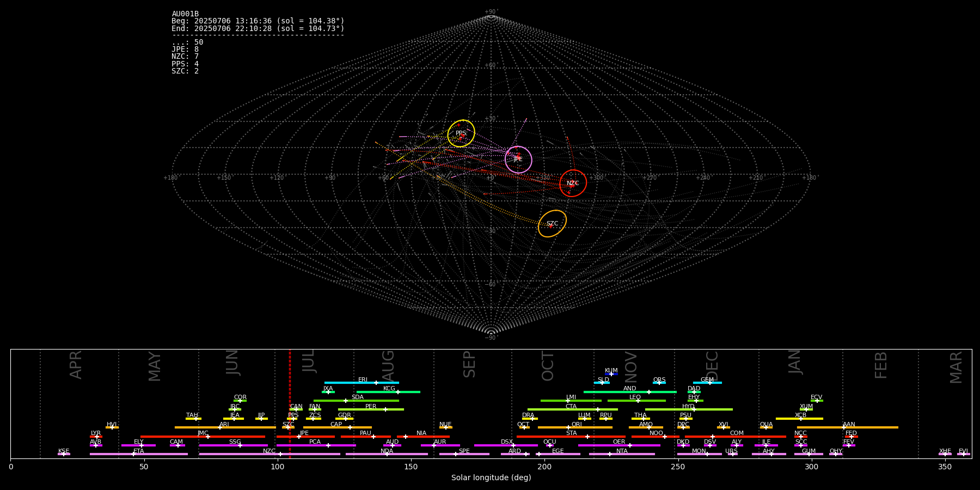
Task: Click the −90° label at sky map bottom
Action: [x=491, y=338]
